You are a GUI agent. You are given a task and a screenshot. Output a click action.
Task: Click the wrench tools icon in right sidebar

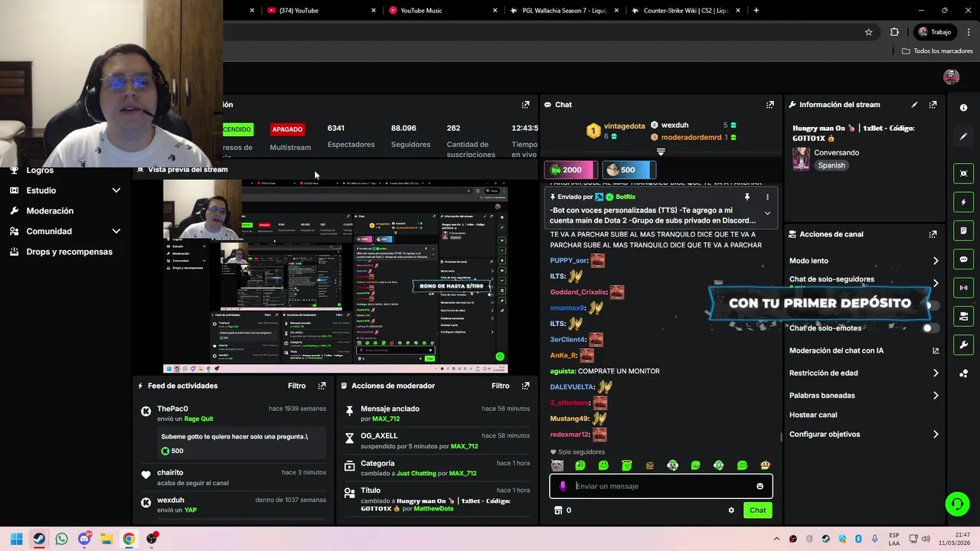[x=963, y=344]
